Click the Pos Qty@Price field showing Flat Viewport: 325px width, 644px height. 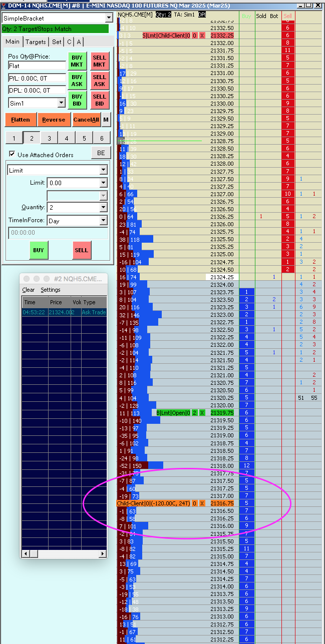click(x=37, y=66)
